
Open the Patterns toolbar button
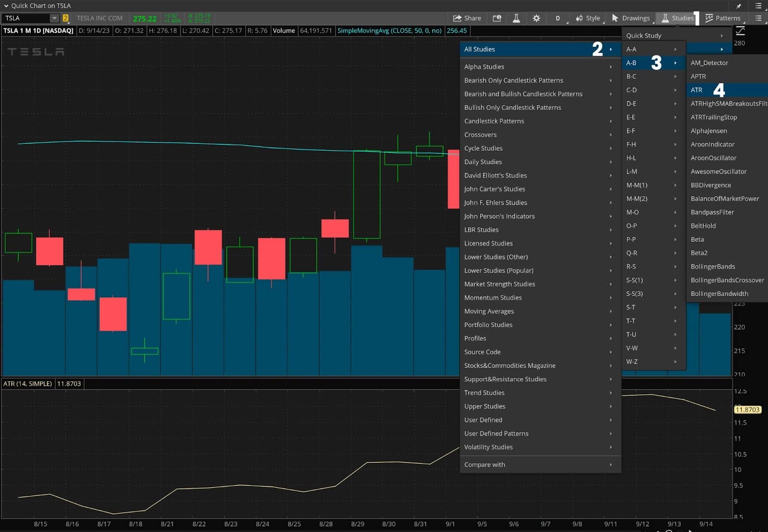click(722, 18)
